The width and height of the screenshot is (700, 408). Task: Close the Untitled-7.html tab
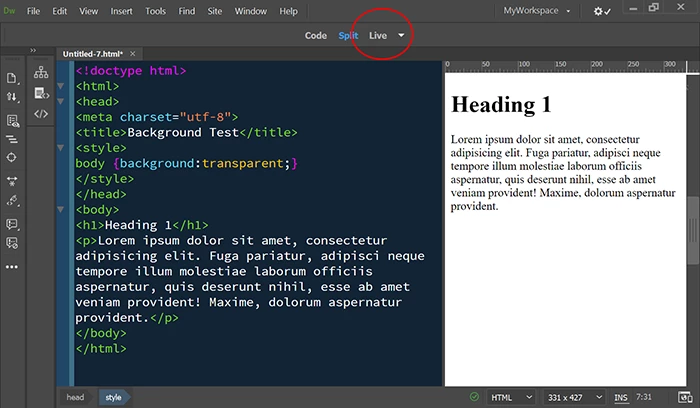tap(133, 54)
